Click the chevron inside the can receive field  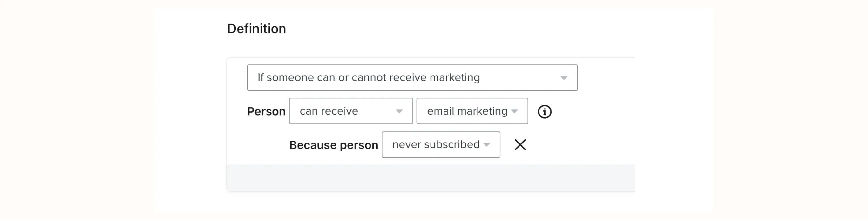click(400, 111)
